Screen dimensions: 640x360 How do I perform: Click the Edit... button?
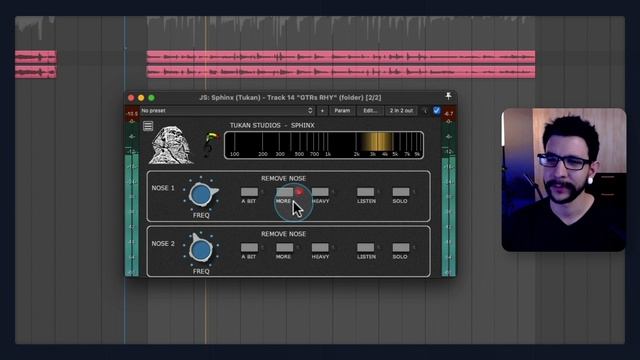point(370,111)
